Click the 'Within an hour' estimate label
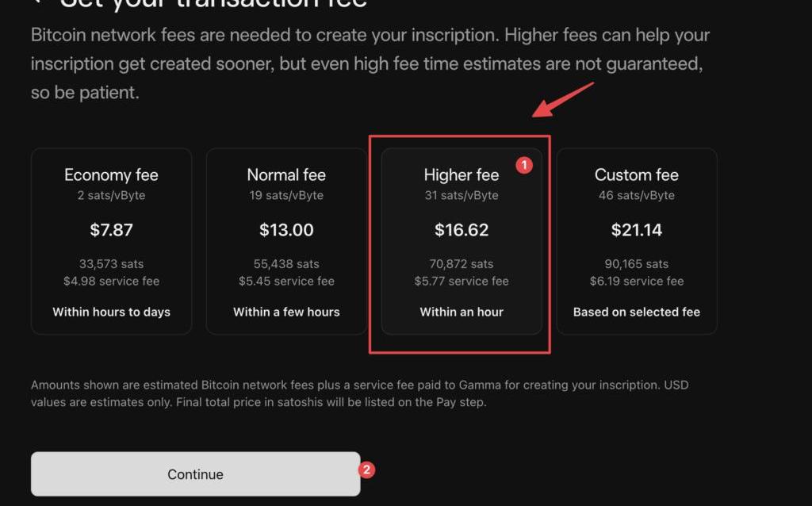 (462, 312)
